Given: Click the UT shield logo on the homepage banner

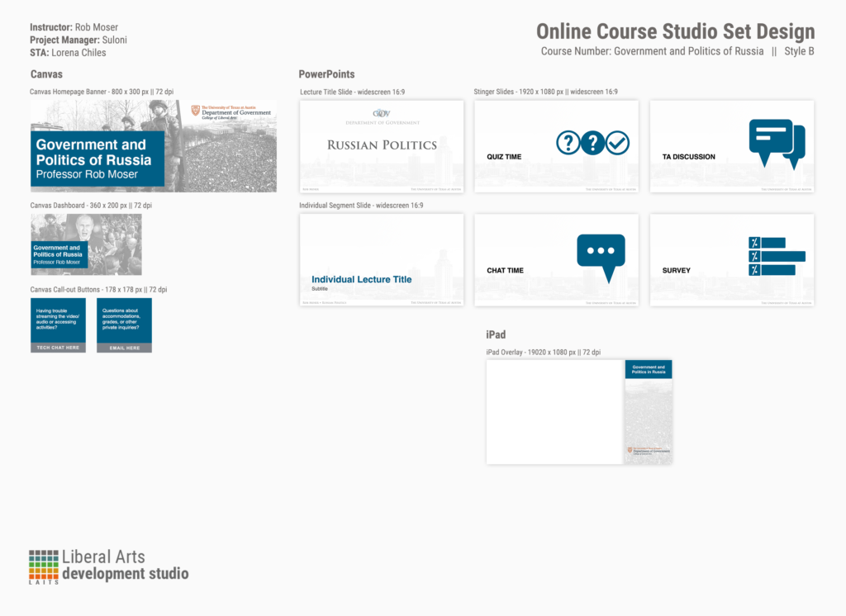Looking at the screenshot, I should [195, 111].
